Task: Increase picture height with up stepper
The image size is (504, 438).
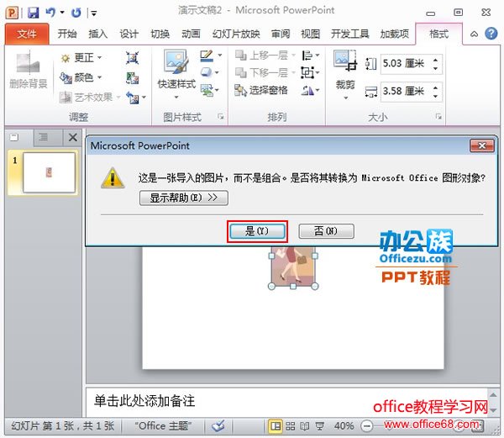Action: tap(435, 60)
